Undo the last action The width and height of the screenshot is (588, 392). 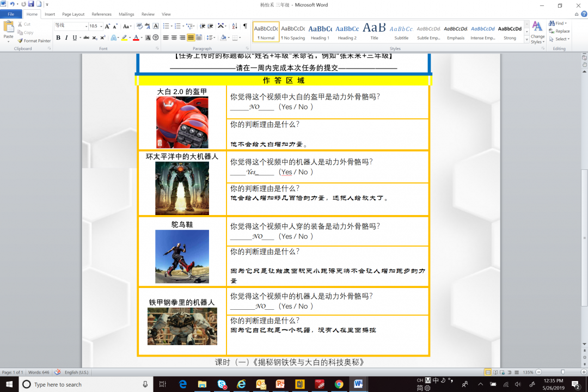pyautogui.click(x=12, y=4)
